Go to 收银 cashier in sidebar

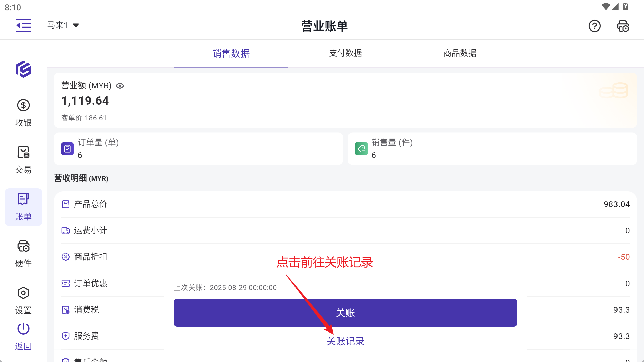(23, 113)
